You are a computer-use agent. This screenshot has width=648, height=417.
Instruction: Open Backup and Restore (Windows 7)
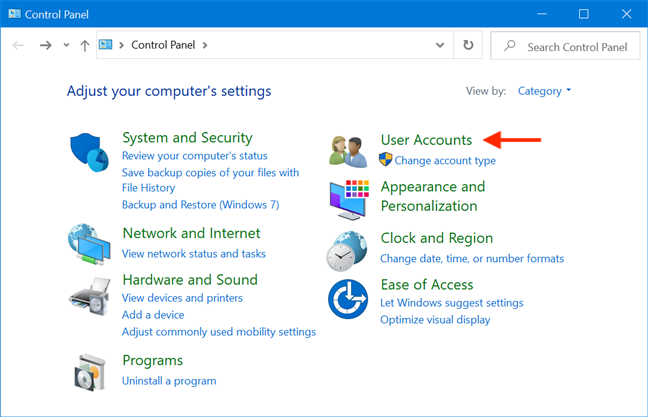[200, 205]
